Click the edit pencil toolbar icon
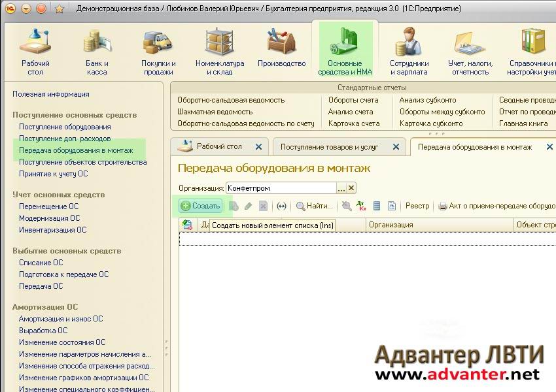This screenshot has height=392, width=556. pyautogui.click(x=248, y=206)
